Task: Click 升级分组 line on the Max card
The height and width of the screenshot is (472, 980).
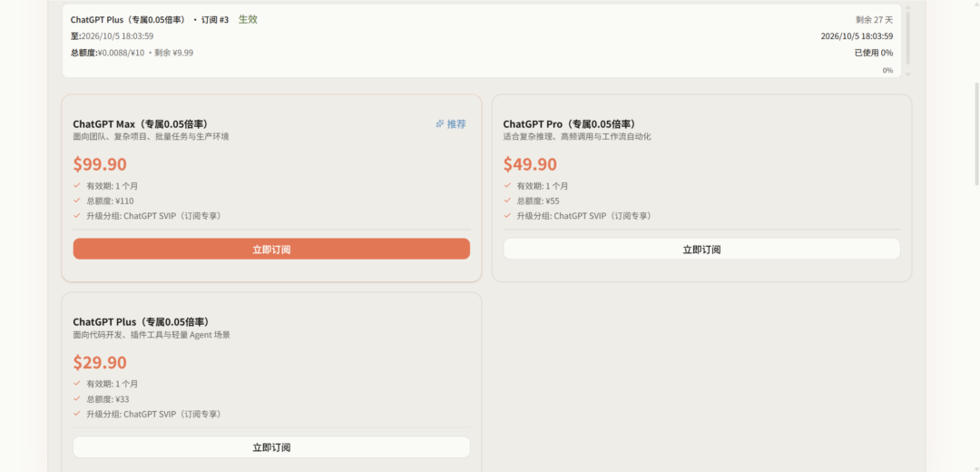Action: 153,216
